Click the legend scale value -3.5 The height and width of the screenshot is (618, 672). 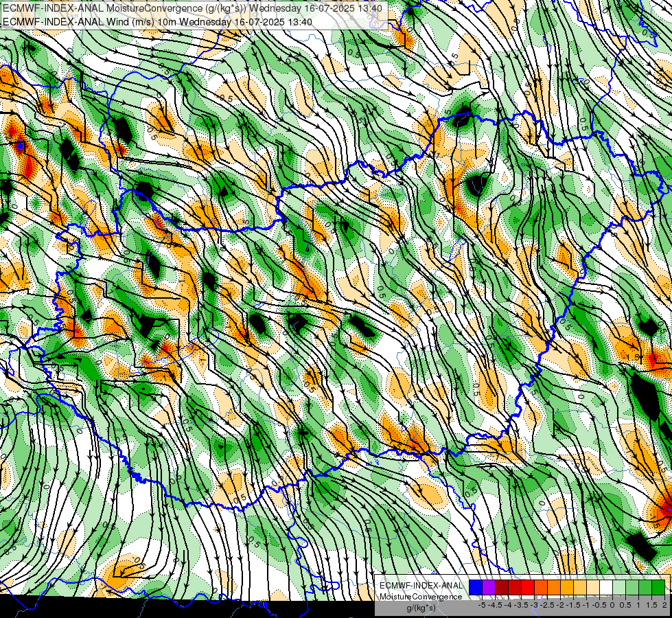click(x=522, y=605)
